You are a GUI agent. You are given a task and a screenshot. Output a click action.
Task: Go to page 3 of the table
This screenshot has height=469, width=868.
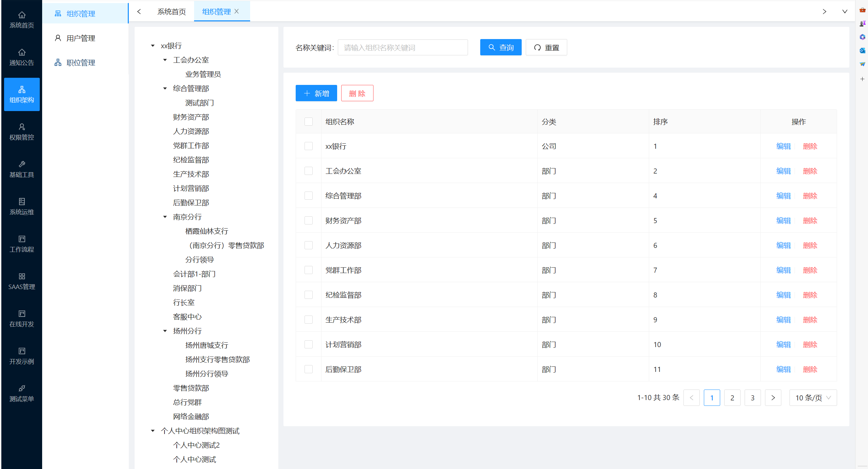pos(753,398)
